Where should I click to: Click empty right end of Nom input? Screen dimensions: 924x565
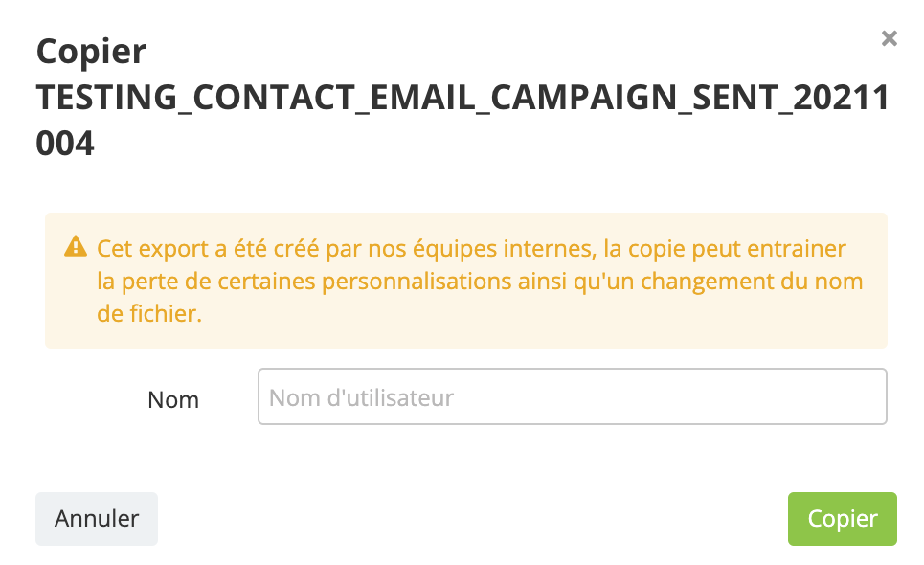click(x=814, y=396)
